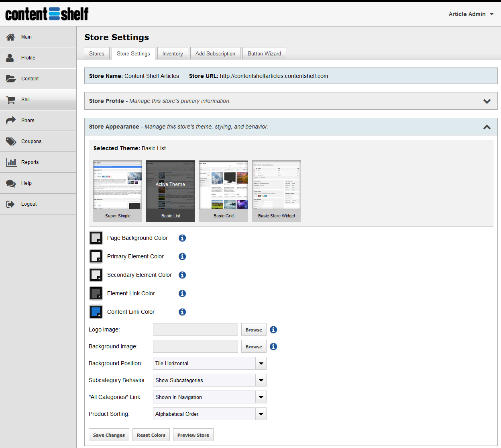Open Coupons in the sidebar menu
Image resolution: width=501 pixels, height=448 pixels.
pos(38,141)
